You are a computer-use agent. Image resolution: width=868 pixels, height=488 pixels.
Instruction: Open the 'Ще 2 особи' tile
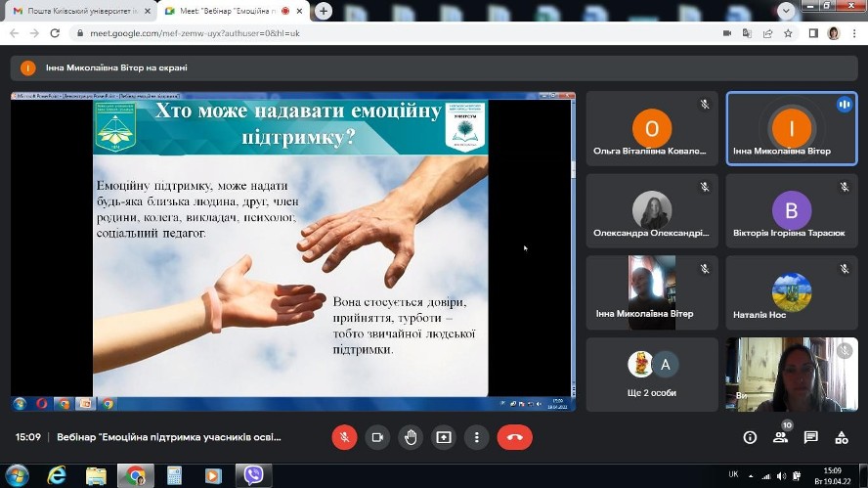[x=652, y=375]
